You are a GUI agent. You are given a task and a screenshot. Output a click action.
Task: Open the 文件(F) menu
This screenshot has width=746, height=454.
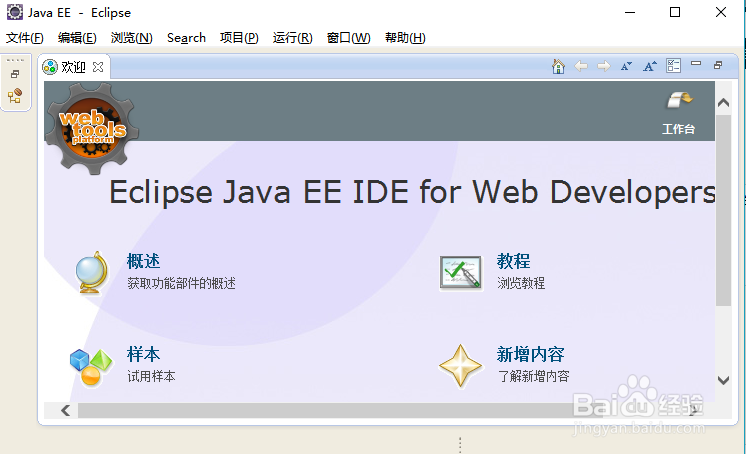(x=25, y=38)
